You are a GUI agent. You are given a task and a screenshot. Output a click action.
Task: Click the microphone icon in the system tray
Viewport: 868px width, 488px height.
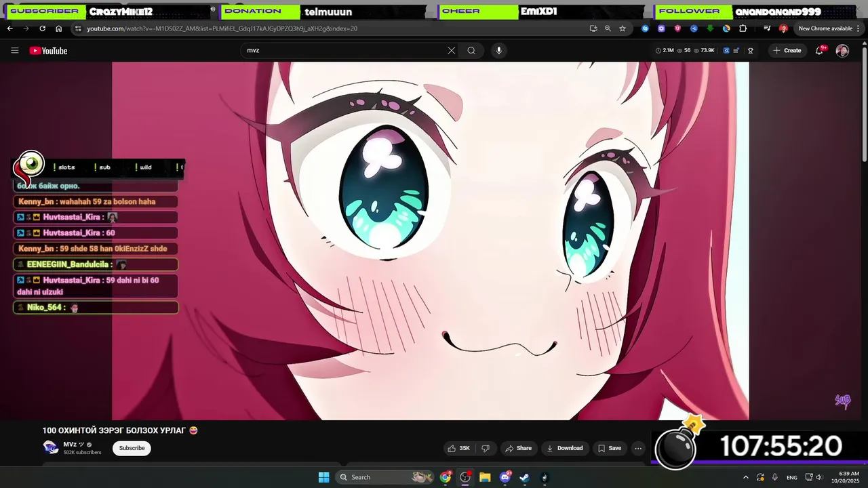point(774,477)
